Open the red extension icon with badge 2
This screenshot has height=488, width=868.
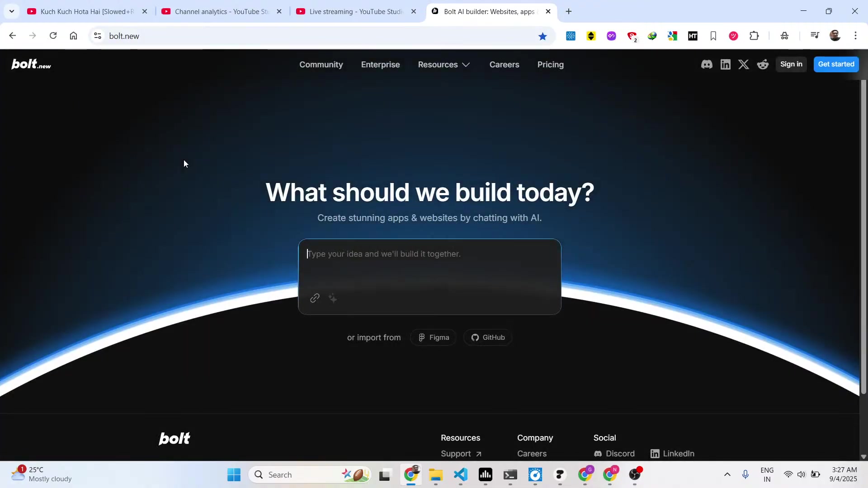click(x=632, y=36)
